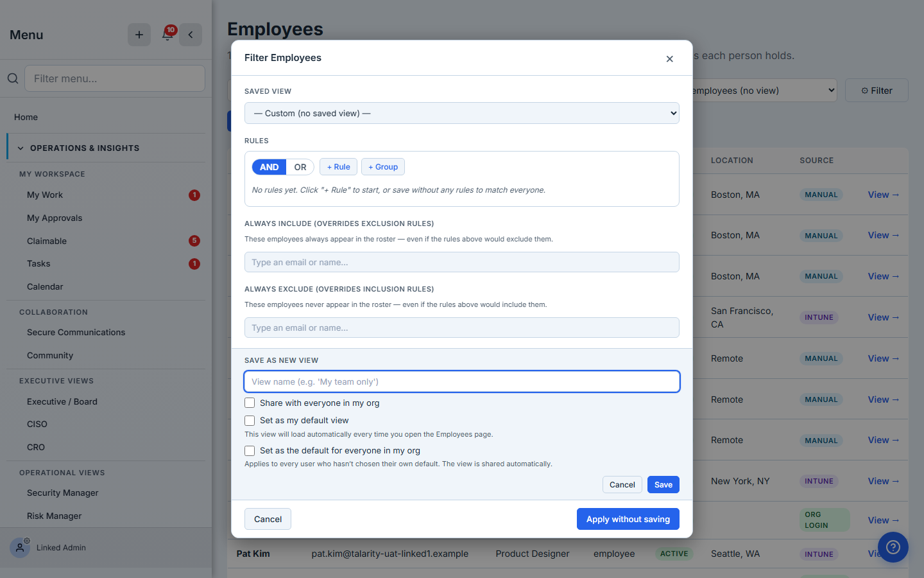The width and height of the screenshot is (924, 578).
Task: Click the red badge on Tasks
Action: point(194,264)
